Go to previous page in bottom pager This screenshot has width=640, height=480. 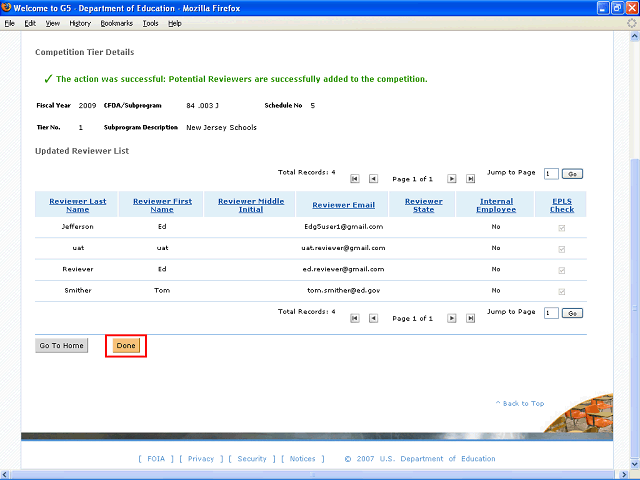pyautogui.click(x=373, y=318)
